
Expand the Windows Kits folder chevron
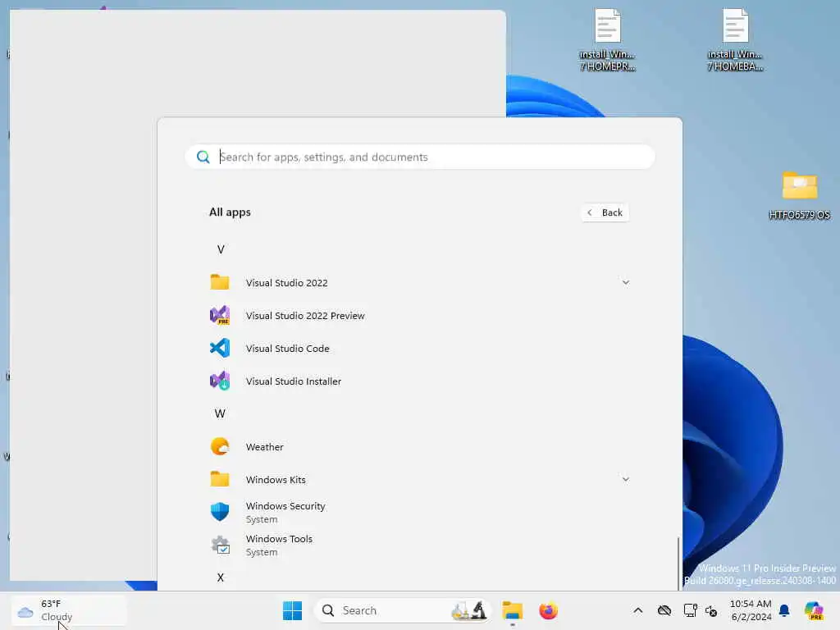click(x=625, y=479)
